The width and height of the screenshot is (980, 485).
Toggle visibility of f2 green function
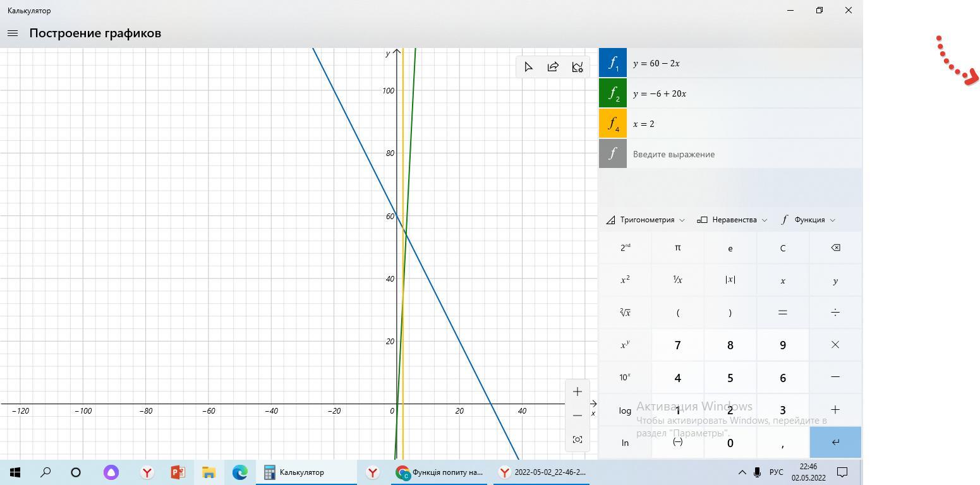tap(613, 93)
